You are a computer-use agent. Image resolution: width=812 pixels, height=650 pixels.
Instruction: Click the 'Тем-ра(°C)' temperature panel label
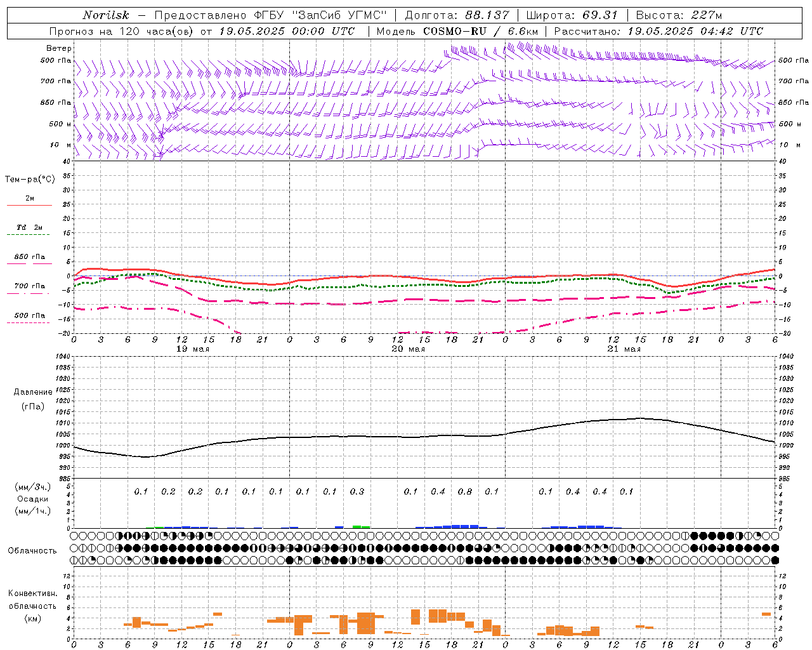coord(30,180)
